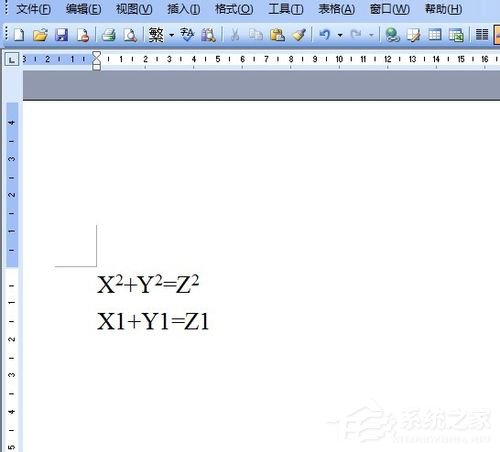Click the Insert Excel worksheet icon

coord(456,35)
